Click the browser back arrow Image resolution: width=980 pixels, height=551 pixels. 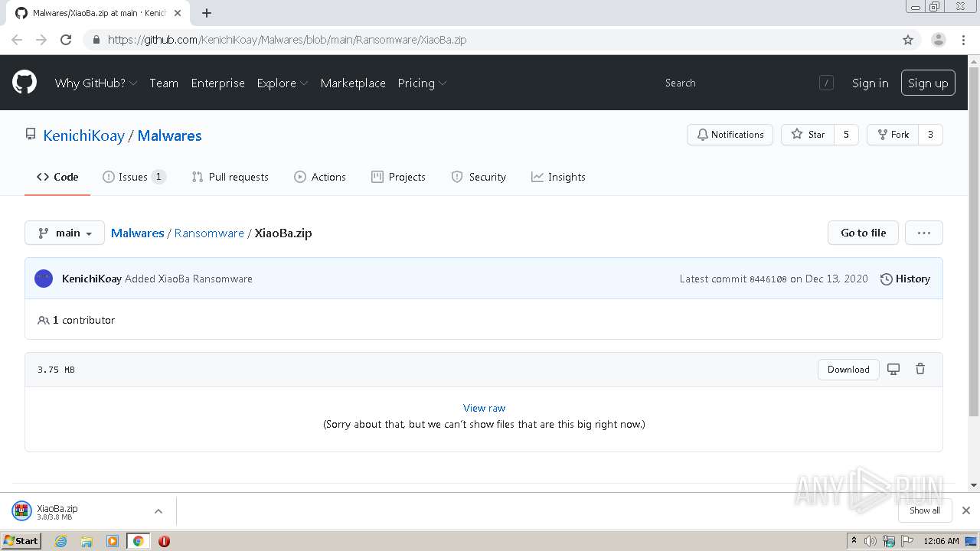(17, 40)
